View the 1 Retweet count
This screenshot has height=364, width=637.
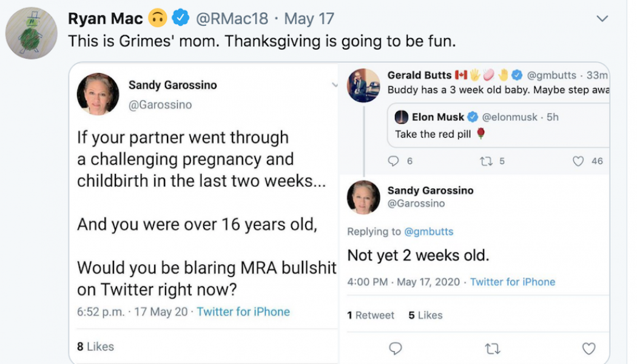click(371, 315)
